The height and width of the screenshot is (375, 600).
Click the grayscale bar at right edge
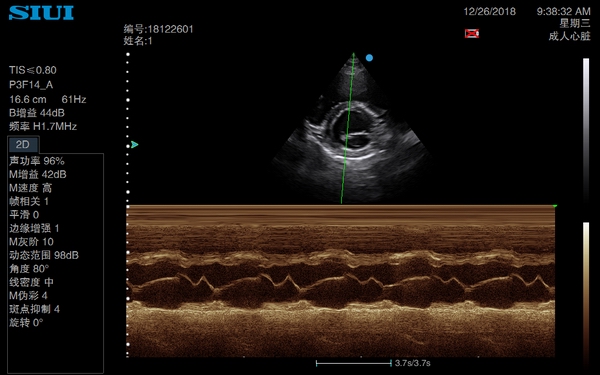(x=586, y=130)
